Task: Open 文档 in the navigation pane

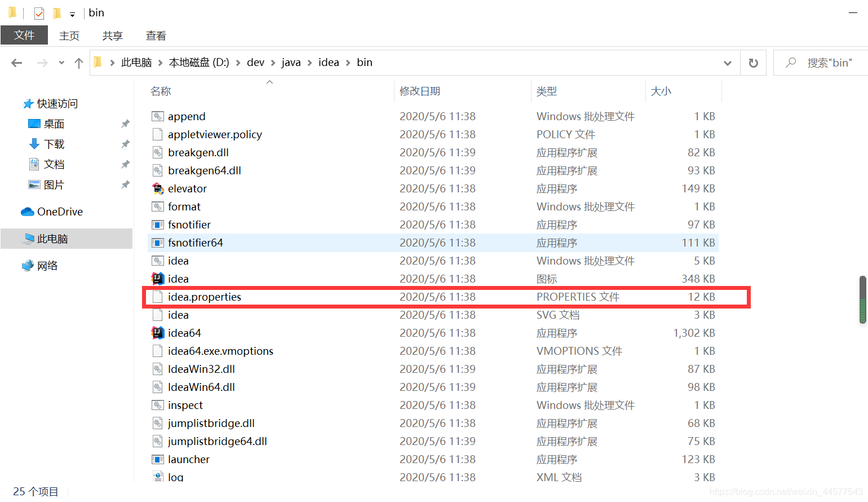Action: pyautogui.click(x=54, y=164)
